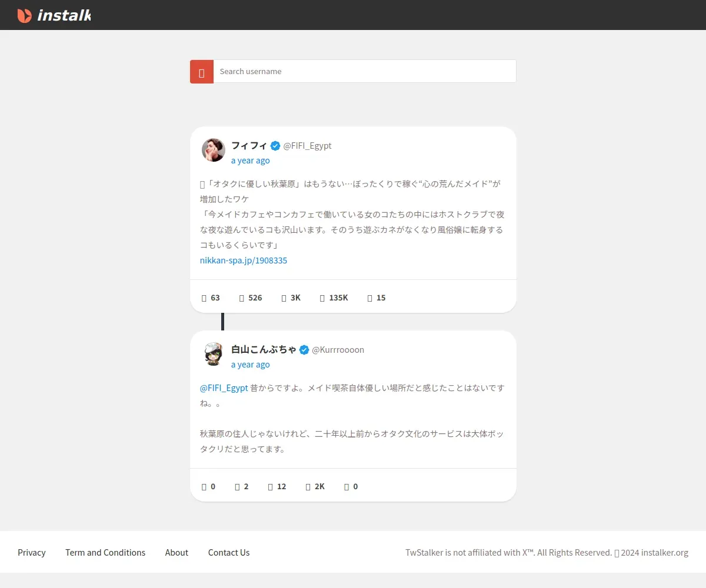
Task: Click the retweet icon showing 526
Action: click(x=242, y=298)
